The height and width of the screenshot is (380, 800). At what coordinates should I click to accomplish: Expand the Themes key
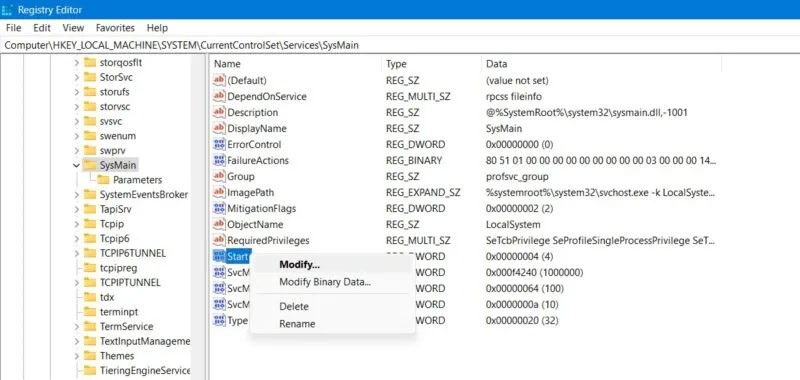pos(77,356)
